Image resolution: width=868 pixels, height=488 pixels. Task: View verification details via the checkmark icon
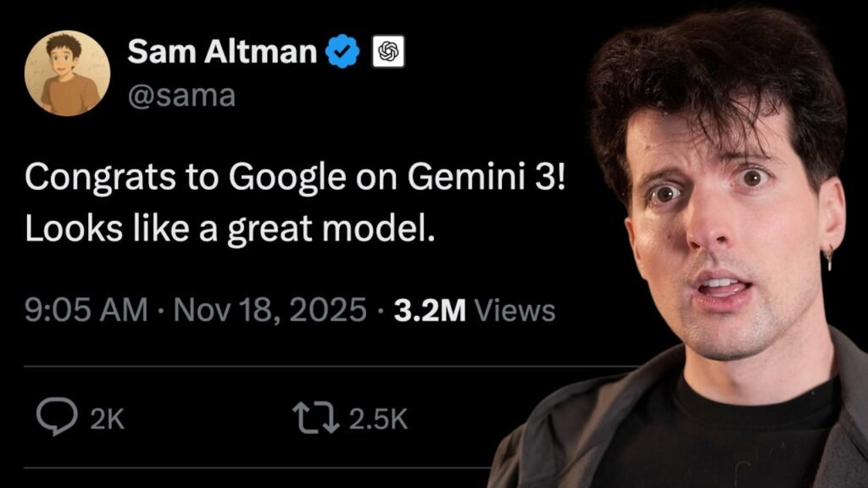(x=342, y=53)
